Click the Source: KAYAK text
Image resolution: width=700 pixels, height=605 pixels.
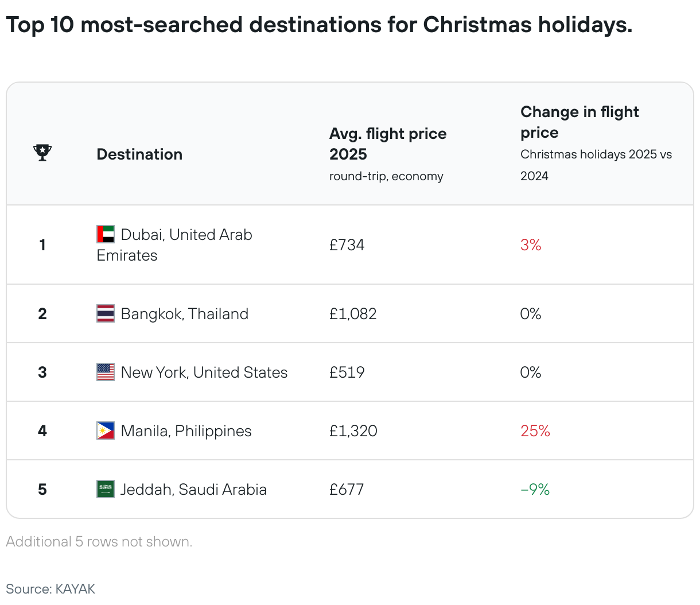(50, 589)
